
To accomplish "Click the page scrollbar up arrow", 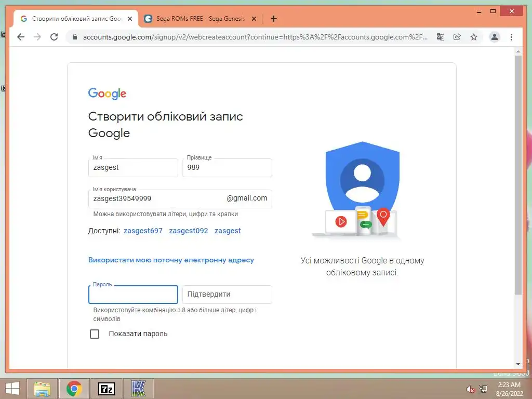I will click(518, 51).
